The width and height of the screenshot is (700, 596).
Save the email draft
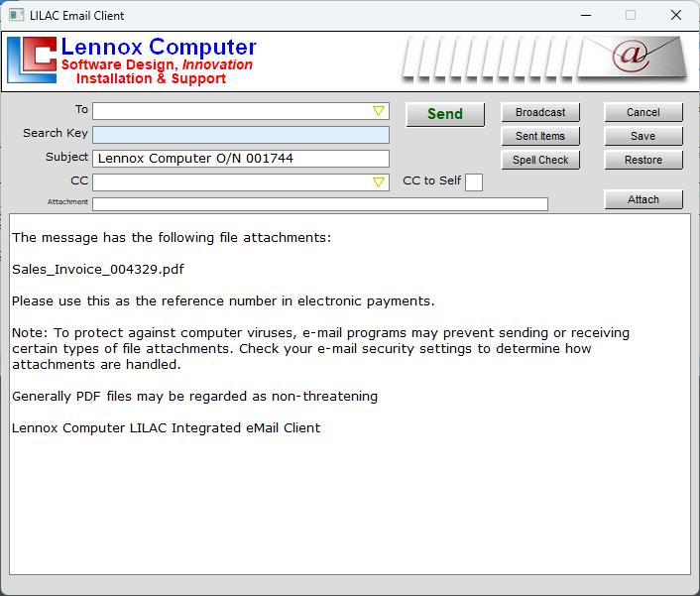click(x=643, y=136)
